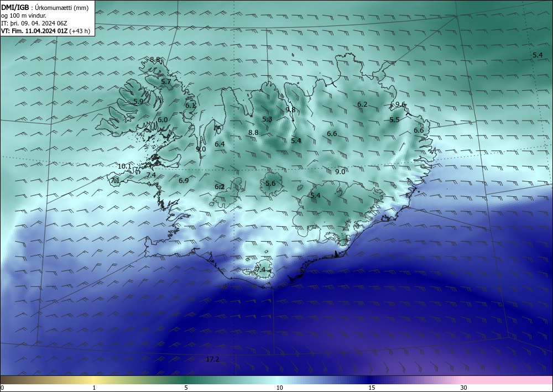Select the 30 mm mark on color scale

click(463, 388)
